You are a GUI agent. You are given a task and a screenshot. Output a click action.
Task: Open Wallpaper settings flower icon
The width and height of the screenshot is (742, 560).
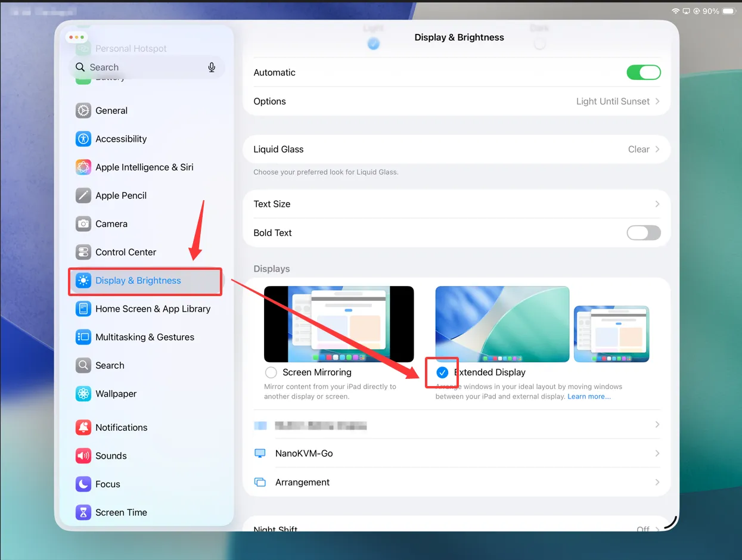(83, 394)
